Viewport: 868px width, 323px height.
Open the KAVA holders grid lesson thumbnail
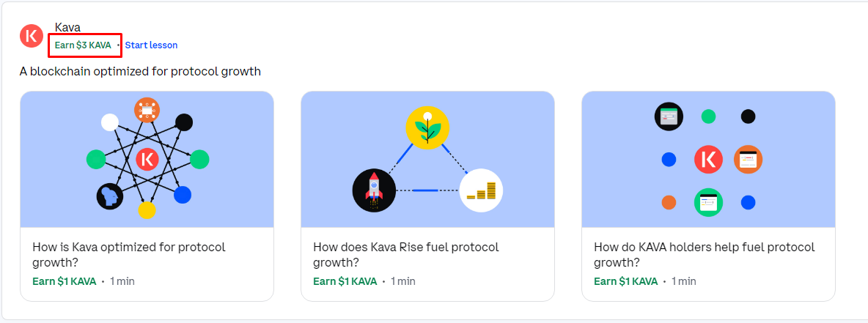click(x=708, y=159)
